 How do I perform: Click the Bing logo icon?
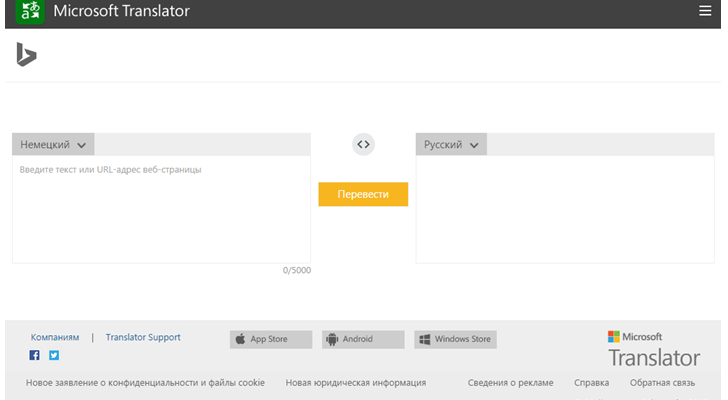pyautogui.click(x=26, y=55)
